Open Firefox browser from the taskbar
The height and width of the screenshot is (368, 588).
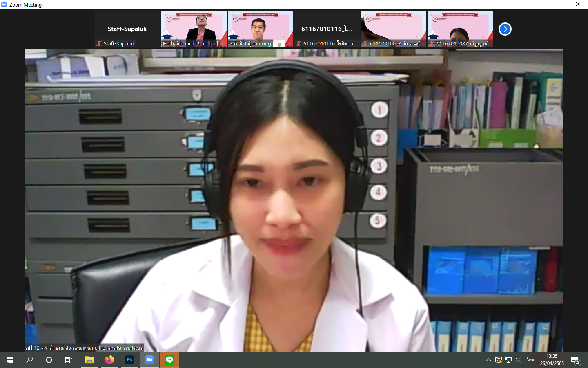click(x=109, y=360)
